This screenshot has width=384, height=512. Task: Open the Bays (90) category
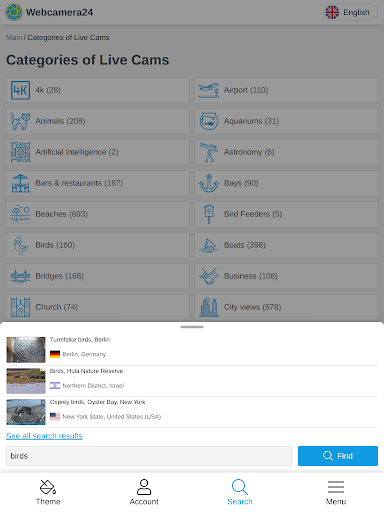[286, 183]
